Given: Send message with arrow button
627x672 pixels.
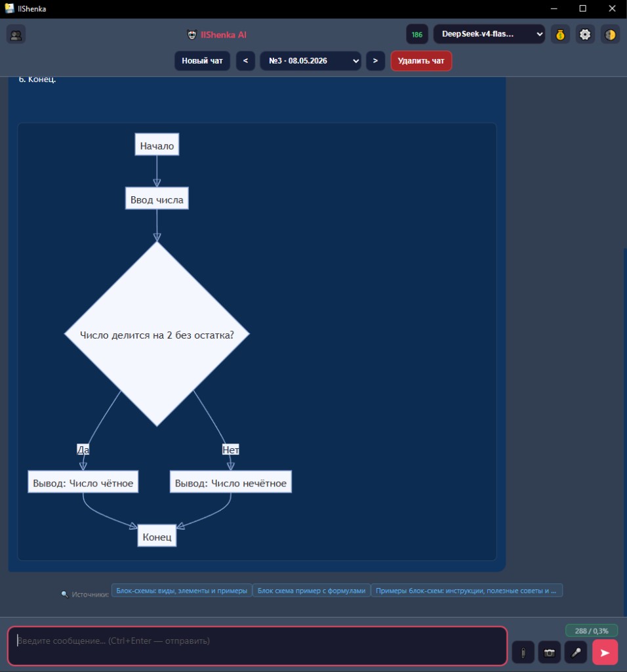Looking at the screenshot, I should tap(605, 652).
